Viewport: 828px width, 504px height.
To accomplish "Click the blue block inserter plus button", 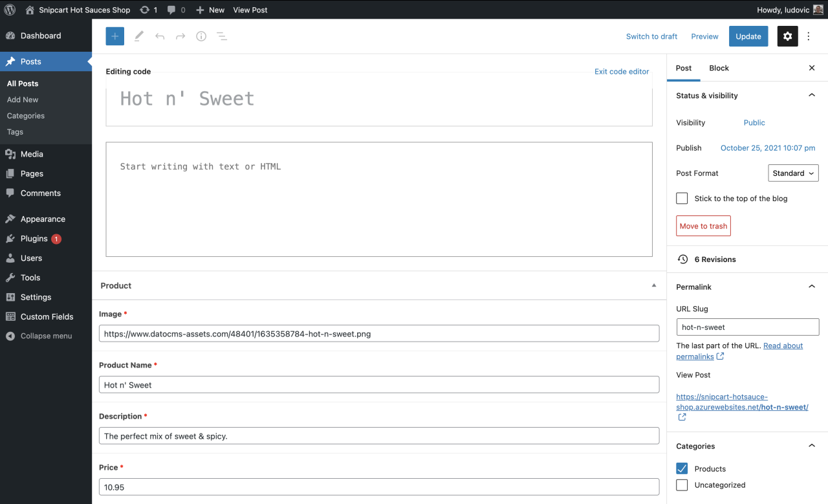I will click(114, 37).
